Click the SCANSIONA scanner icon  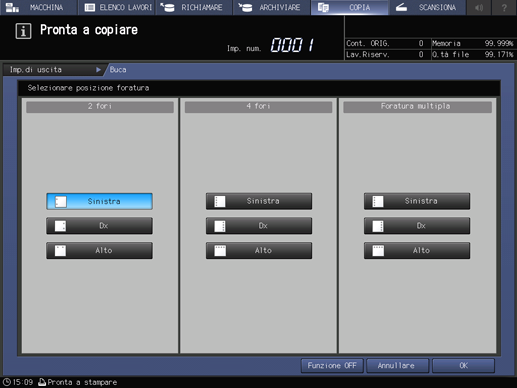pyautogui.click(x=401, y=7)
